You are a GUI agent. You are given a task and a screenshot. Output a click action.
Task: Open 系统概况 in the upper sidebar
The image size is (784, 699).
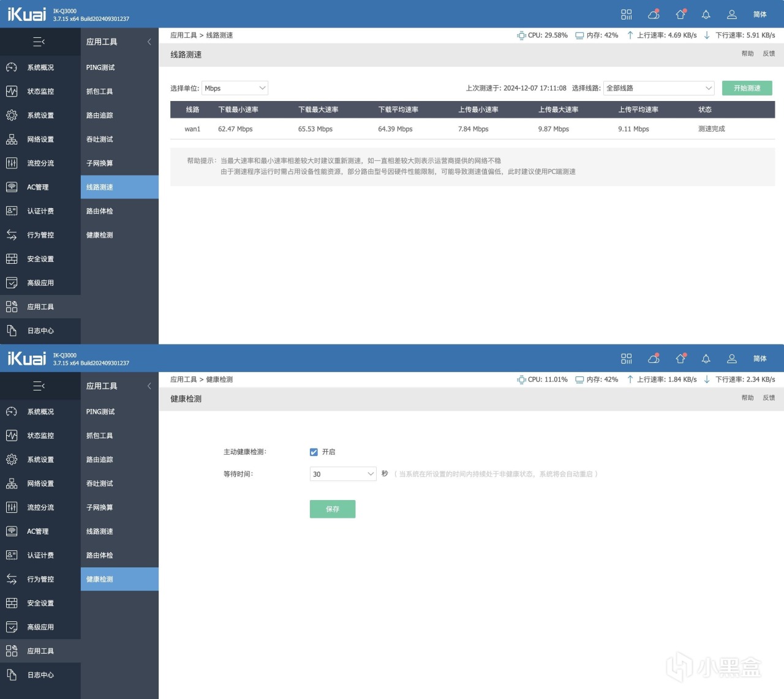pyautogui.click(x=40, y=67)
